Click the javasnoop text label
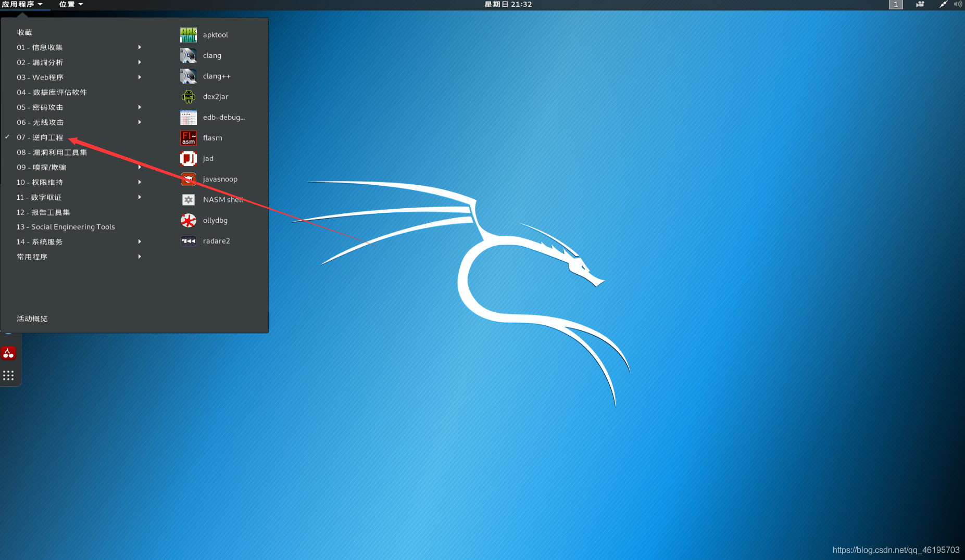 pyautogui.click(x=220, y=179)
